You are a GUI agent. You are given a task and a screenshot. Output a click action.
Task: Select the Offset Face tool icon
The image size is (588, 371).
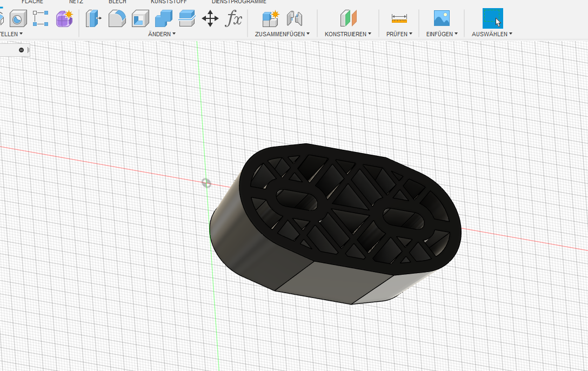tap(186, 19)
